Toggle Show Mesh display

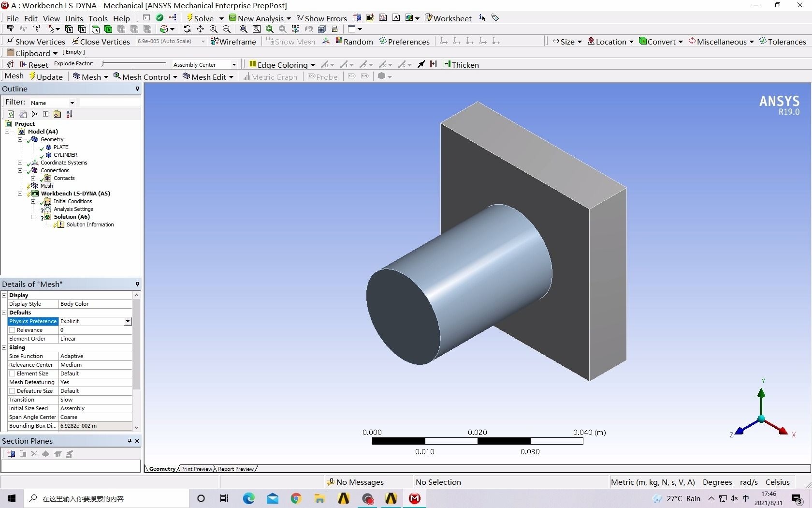pos(290,41)
